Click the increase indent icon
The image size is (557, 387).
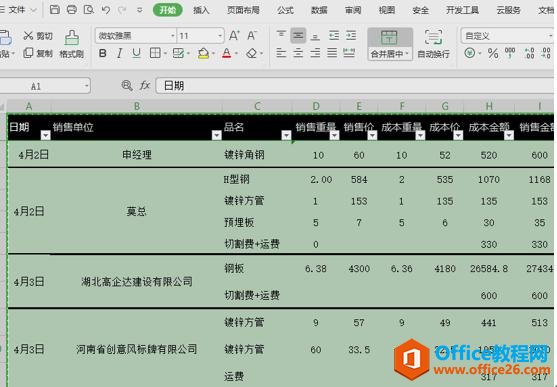click(x=351, y=35)
